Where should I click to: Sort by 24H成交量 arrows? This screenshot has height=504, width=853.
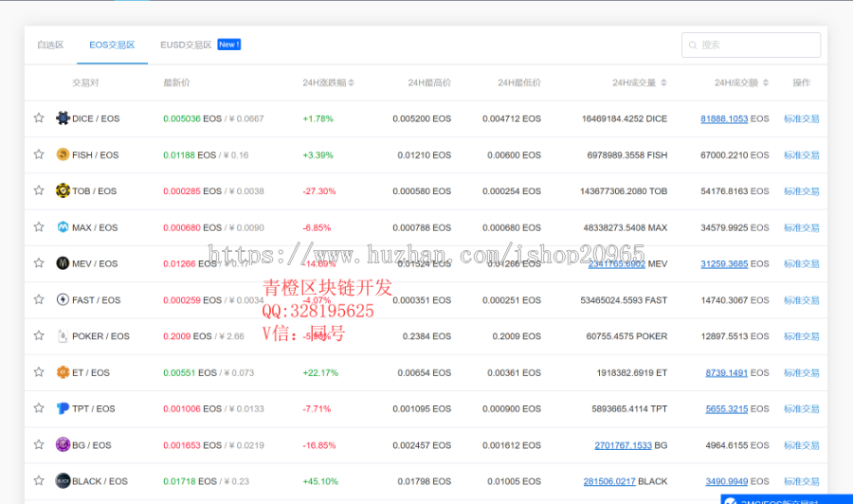click(663, 82)
